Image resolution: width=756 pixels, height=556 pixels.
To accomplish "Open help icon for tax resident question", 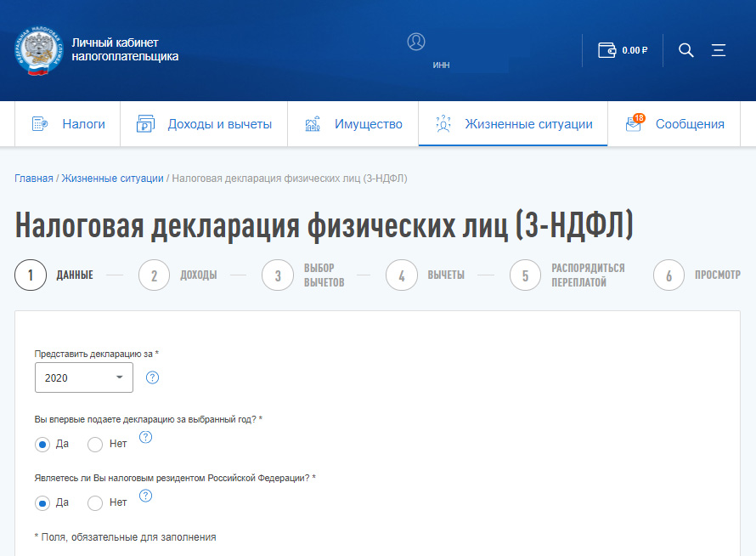I will [145, 496].
